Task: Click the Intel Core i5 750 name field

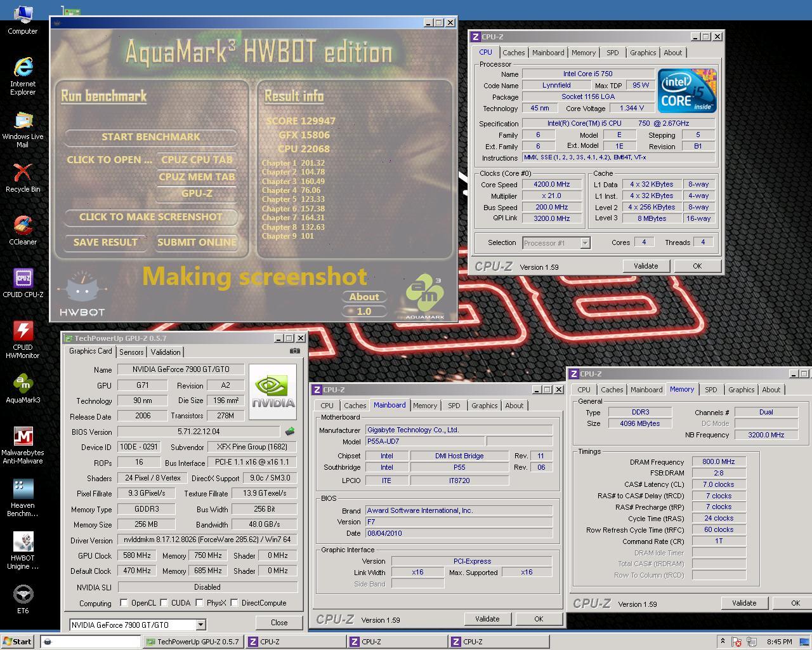Action: (588, 74)
